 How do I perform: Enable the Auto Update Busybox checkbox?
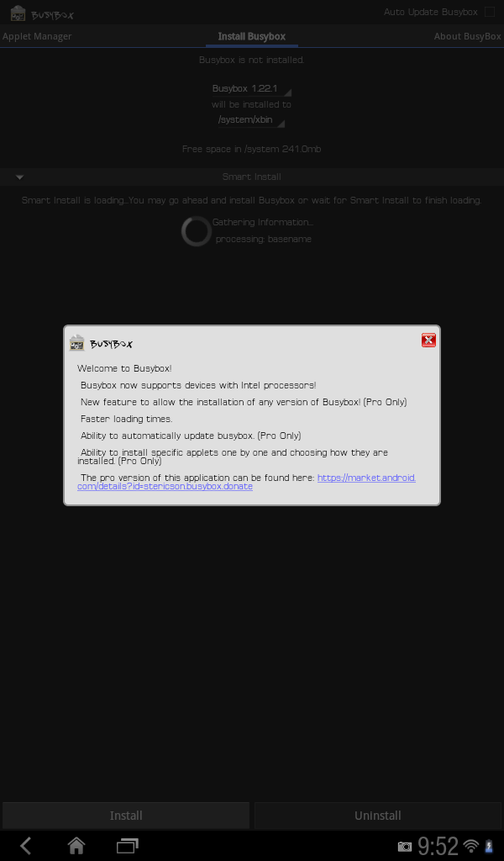489,12
